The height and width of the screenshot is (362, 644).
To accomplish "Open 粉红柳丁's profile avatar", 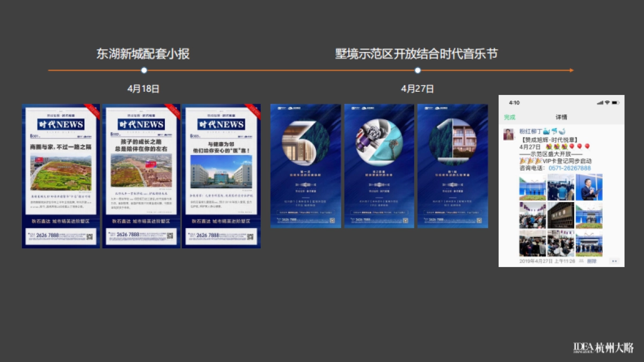I will pyautogui.click(x=509, y=134).
